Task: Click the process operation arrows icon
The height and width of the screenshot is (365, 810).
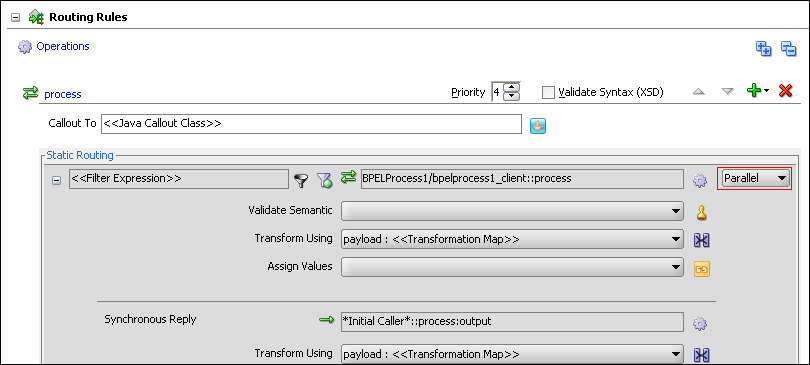Action: tap(30, 93)
